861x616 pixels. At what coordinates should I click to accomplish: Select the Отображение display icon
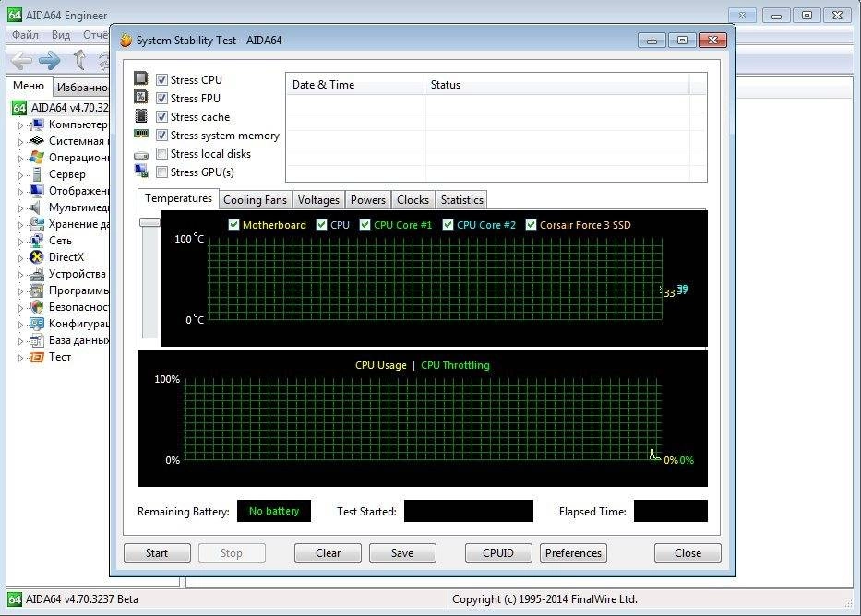pos(37,191)
